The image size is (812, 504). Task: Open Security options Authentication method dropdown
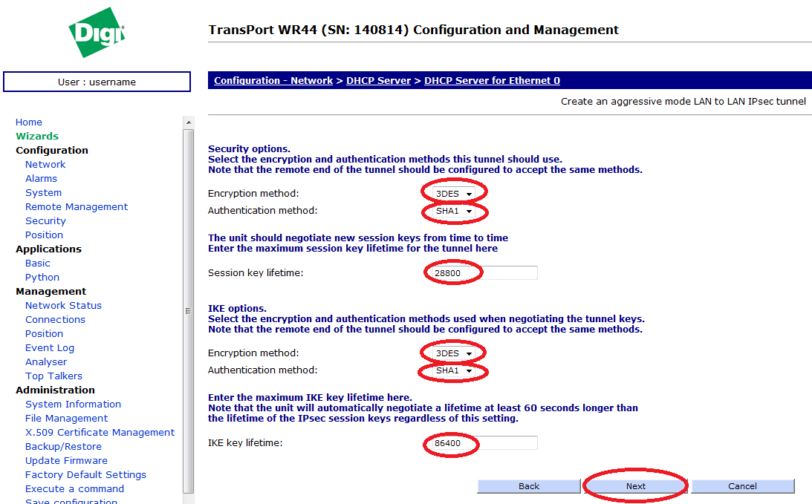[454, 212]
